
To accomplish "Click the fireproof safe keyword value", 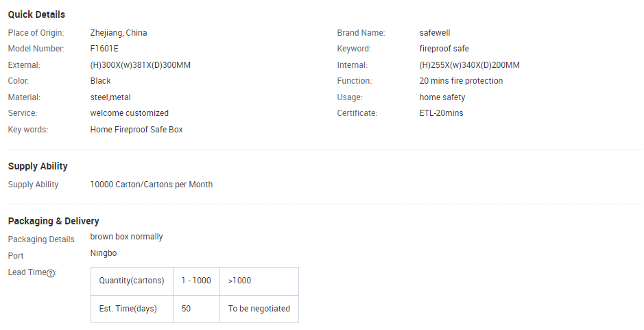I will pos(444,49).
